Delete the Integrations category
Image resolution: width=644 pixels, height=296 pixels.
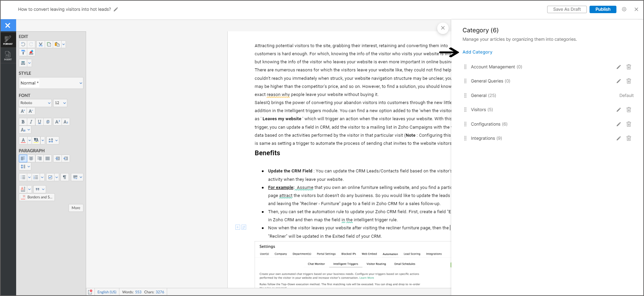coord(629,138)
